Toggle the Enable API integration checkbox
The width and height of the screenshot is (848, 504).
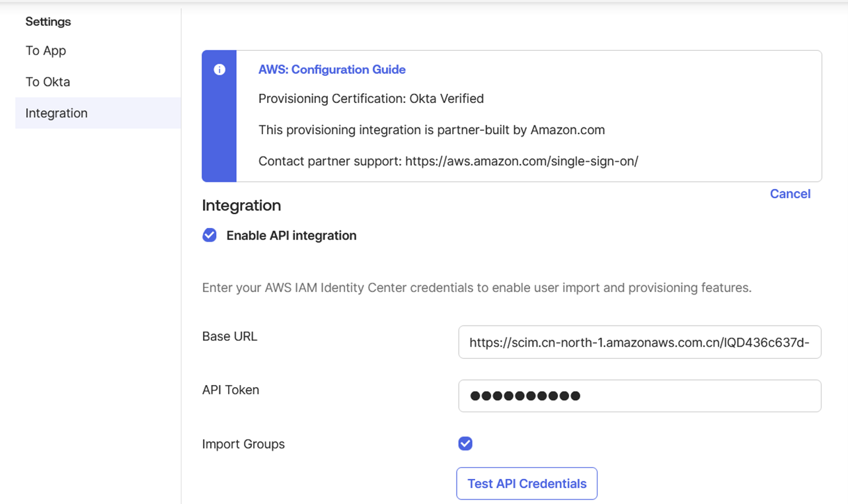[210, 236]
